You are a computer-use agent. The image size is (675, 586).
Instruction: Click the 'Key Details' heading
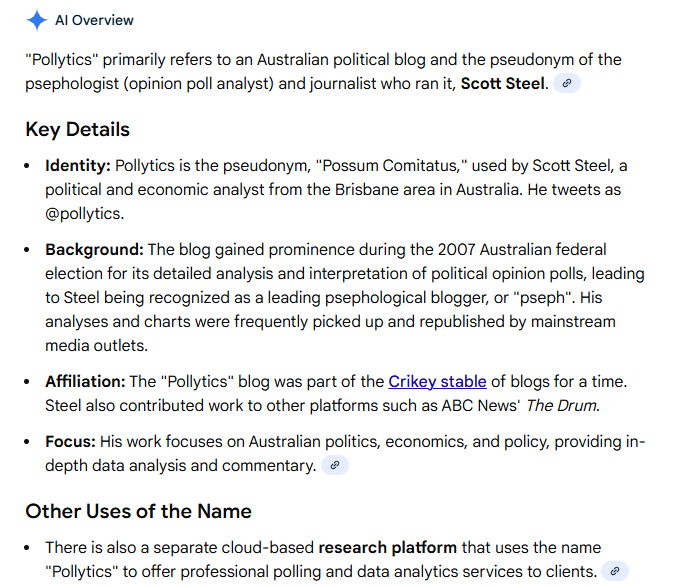point(77,129)
